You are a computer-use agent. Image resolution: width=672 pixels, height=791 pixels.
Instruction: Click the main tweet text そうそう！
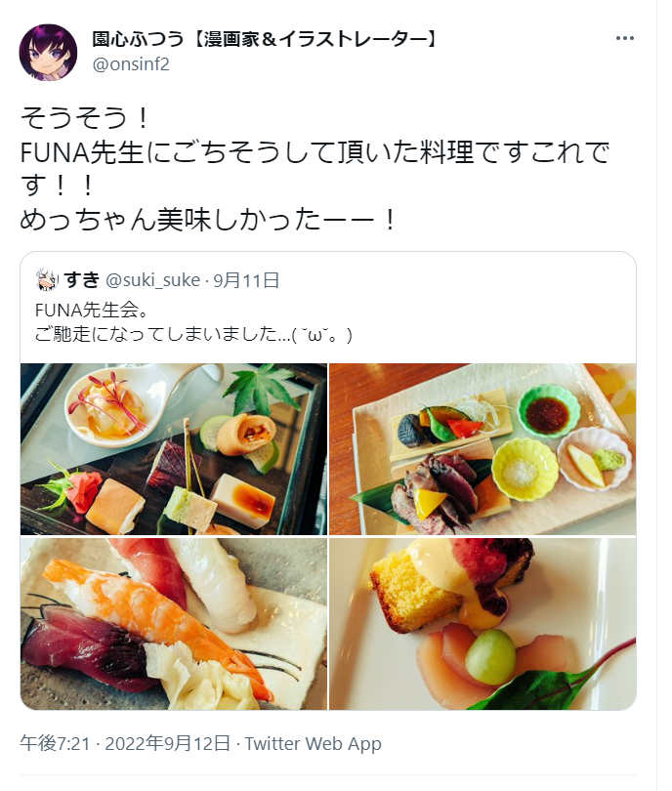click(x=84, y=117)
